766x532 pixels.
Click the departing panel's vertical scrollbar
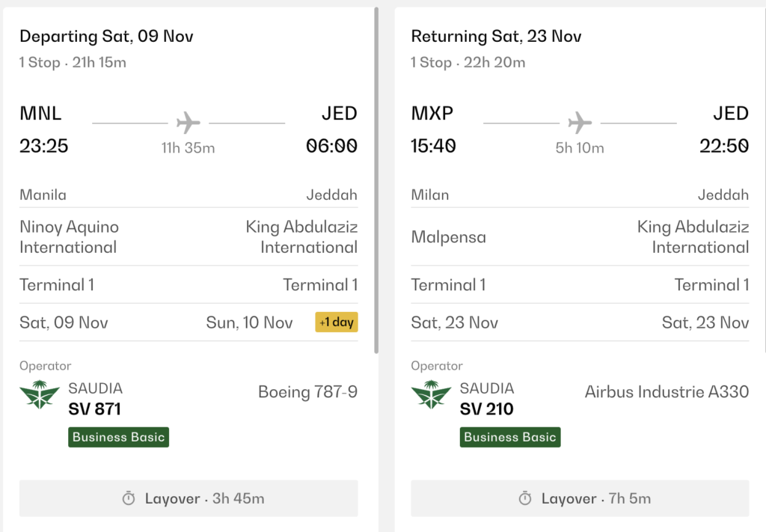click(376, 180)
